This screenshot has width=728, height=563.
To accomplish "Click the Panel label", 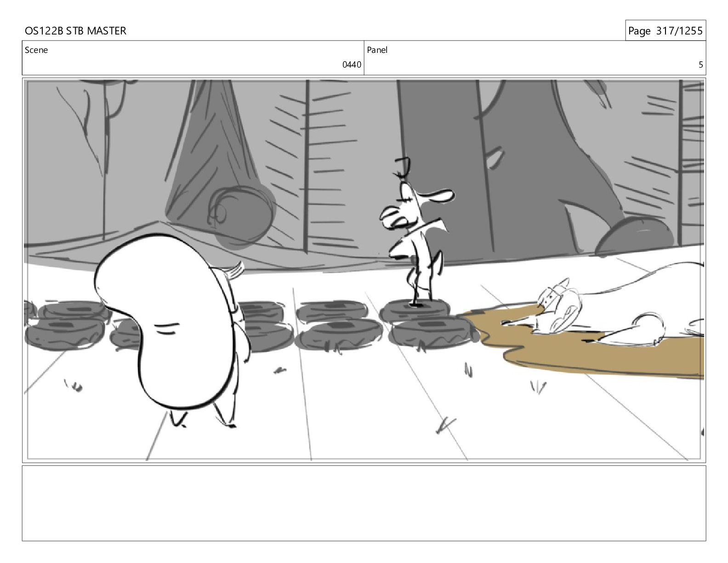I will tap(377, 50).
